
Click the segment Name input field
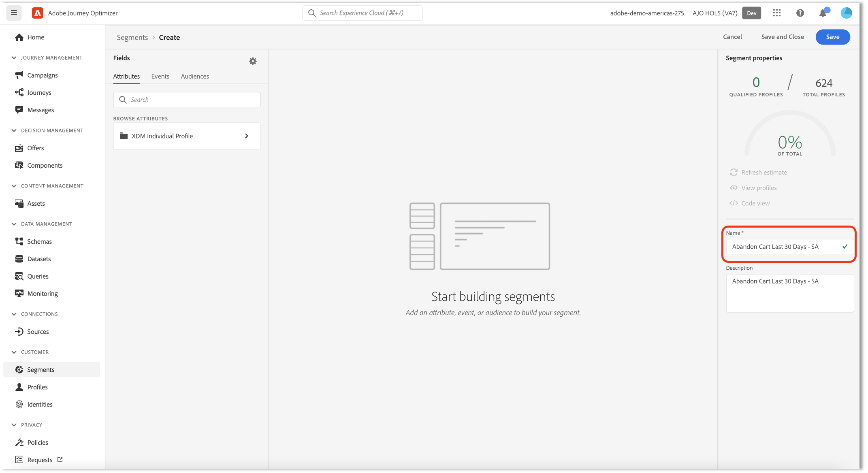(790, 247)
